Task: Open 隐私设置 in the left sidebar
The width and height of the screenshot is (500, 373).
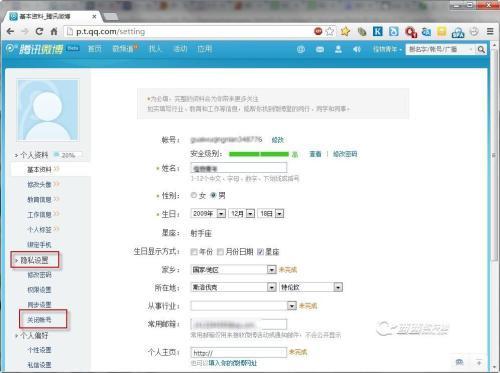Action: [x=35, y=260]
